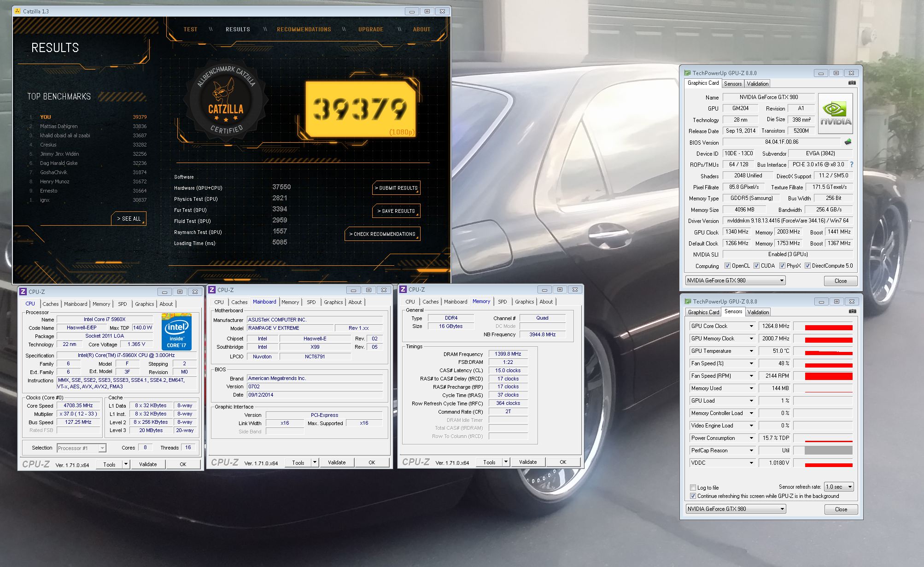924x567 pixels.
Task: Click the GPU-Z screenshot camera icon in Graphics Card window
Action: [852, 83]
